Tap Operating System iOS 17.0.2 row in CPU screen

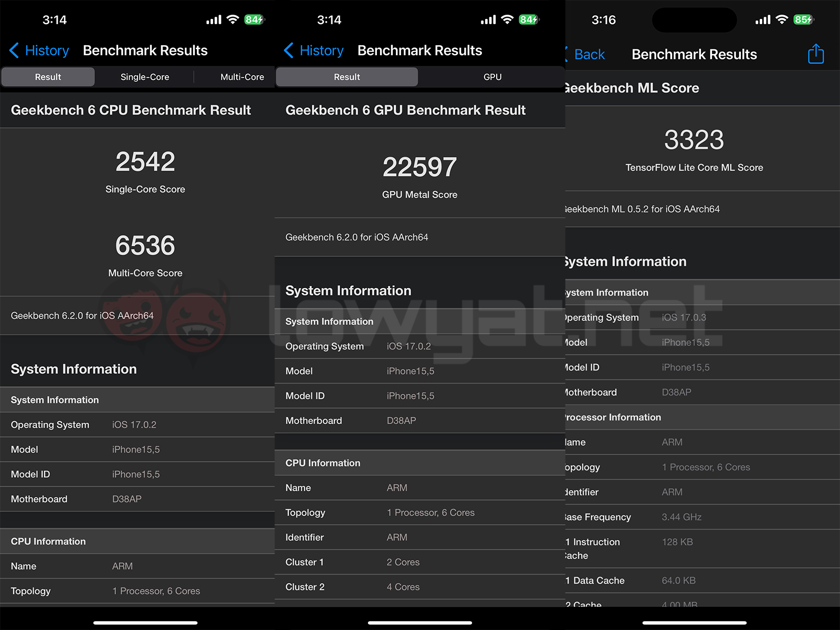tap(137, 425)
